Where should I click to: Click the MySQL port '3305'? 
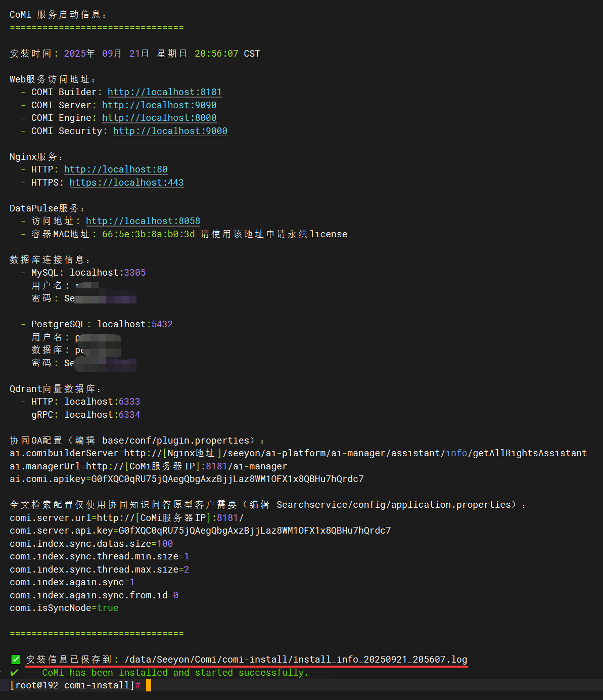pos(135,273)
